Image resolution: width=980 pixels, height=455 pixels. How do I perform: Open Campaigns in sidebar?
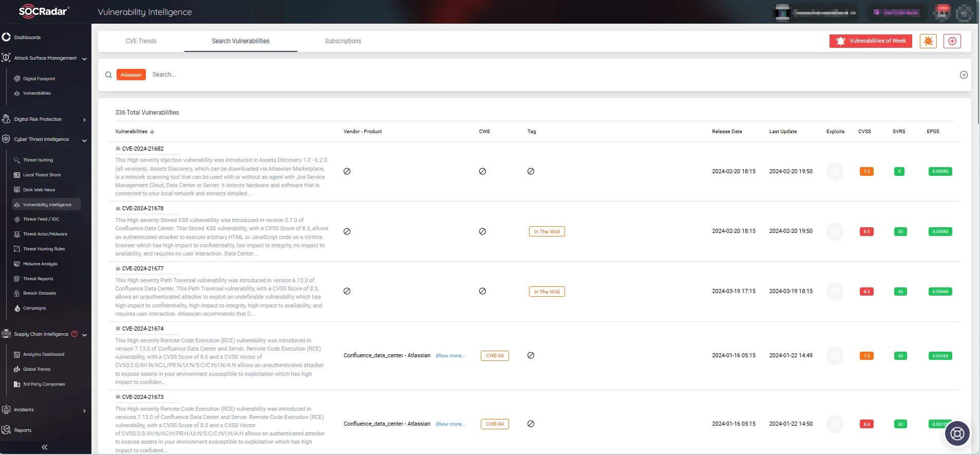point(34,308)
